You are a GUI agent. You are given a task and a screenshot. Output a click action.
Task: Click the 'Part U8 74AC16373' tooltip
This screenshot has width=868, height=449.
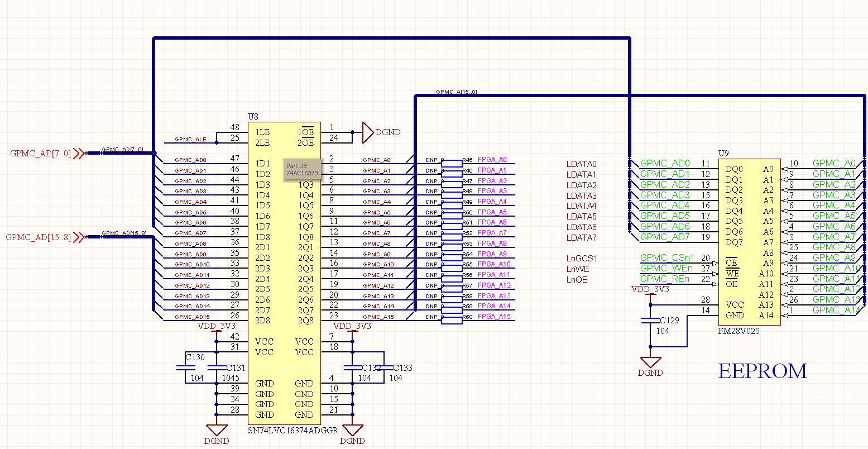(x=302, y=169)
